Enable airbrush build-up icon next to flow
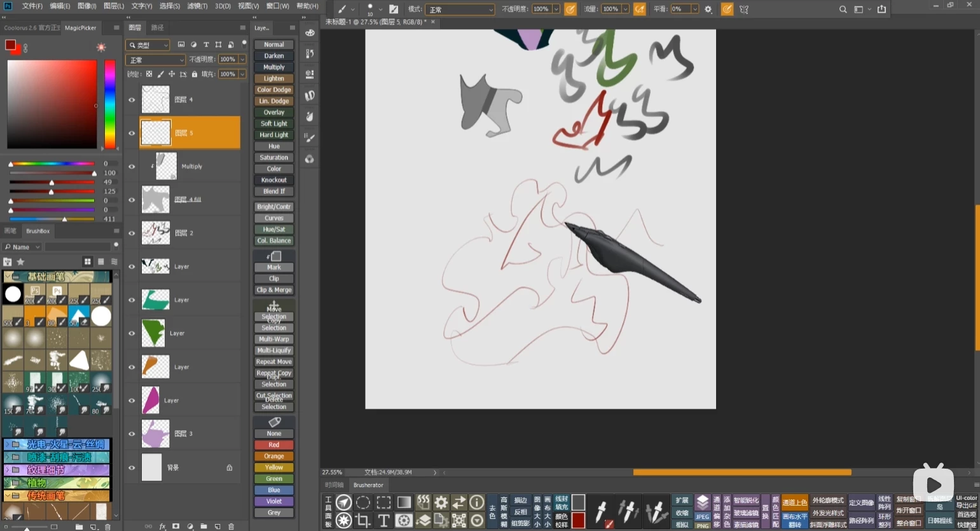The height and width of the screenshot is (531, 980). click(x=640, y=9)
